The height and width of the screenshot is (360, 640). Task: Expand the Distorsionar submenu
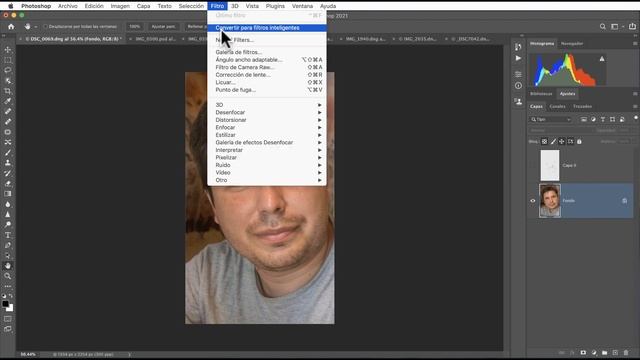point(267,120)
